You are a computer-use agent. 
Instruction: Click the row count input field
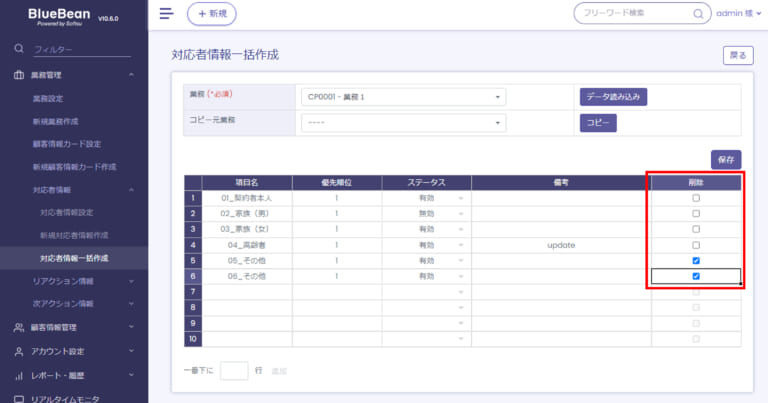234,370
